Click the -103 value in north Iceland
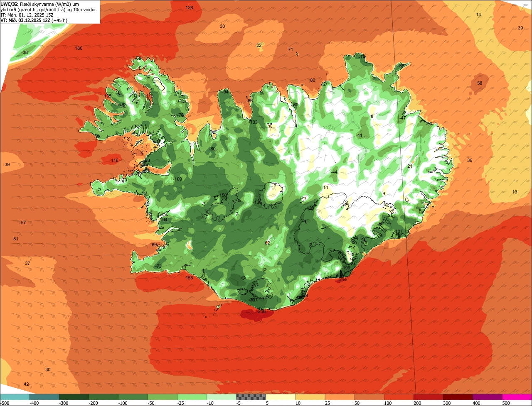 [253, 122]
